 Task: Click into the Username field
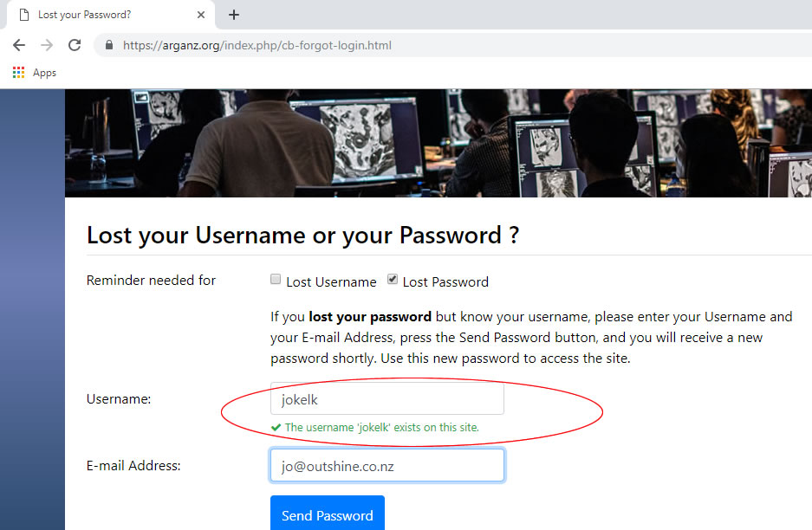[x=387, y=398]
